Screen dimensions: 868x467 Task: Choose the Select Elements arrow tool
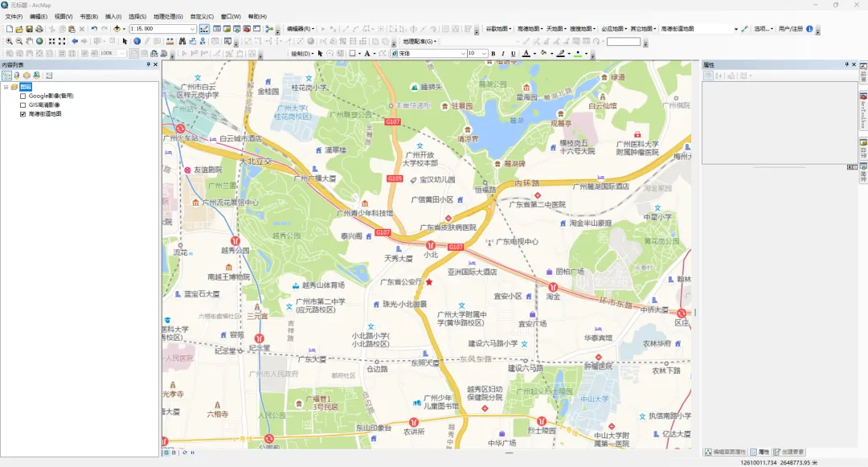click(x=125, y=41)
